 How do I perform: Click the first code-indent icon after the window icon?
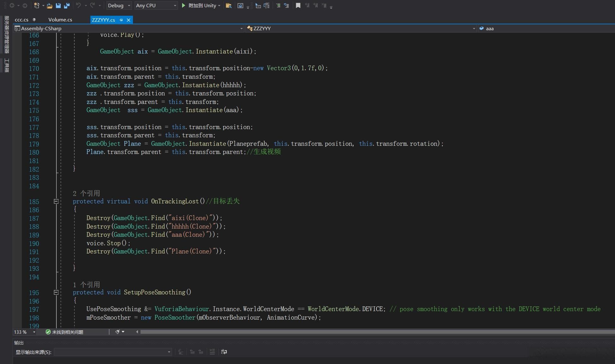258,6
